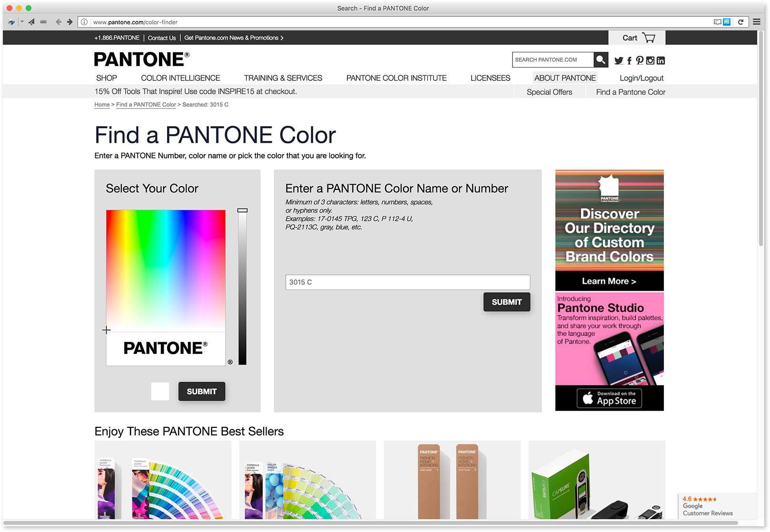Open the ABOUT PANTONE menu
Screen dimensions: 770x532
click(565, 78)
